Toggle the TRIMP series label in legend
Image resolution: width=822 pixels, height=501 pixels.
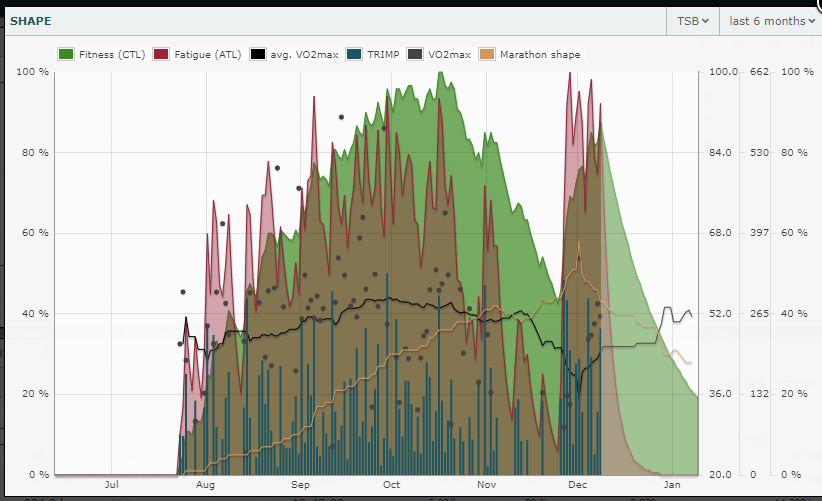coord(391,55)
